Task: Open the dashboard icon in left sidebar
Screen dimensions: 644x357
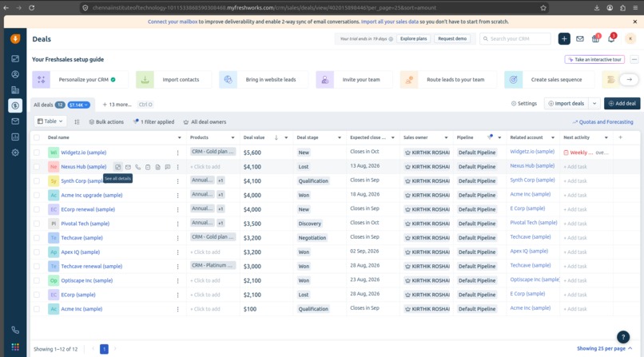Action: pyautogui.click(x=15, y=58)
